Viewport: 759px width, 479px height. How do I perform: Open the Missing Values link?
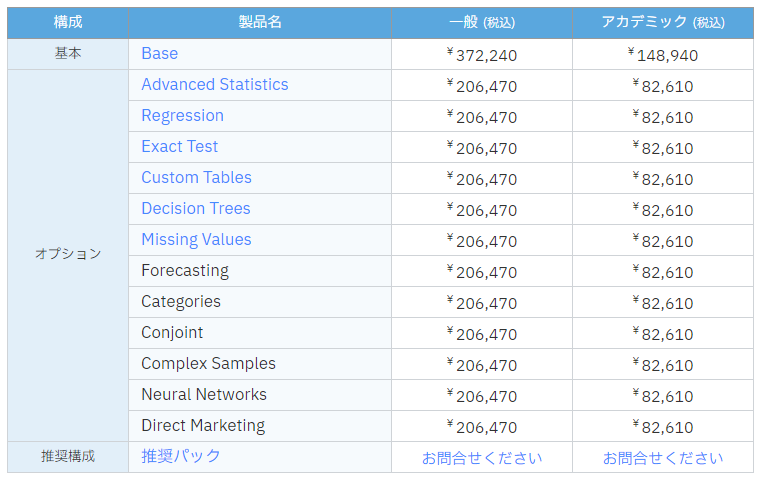[197, 240]
